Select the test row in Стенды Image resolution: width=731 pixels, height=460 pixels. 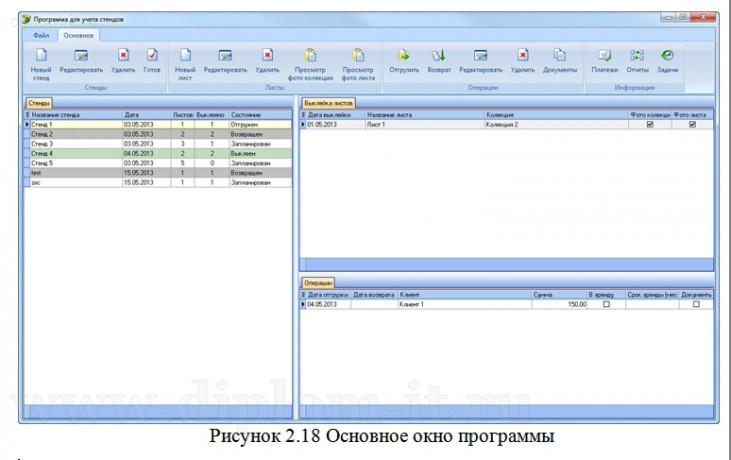158,173
